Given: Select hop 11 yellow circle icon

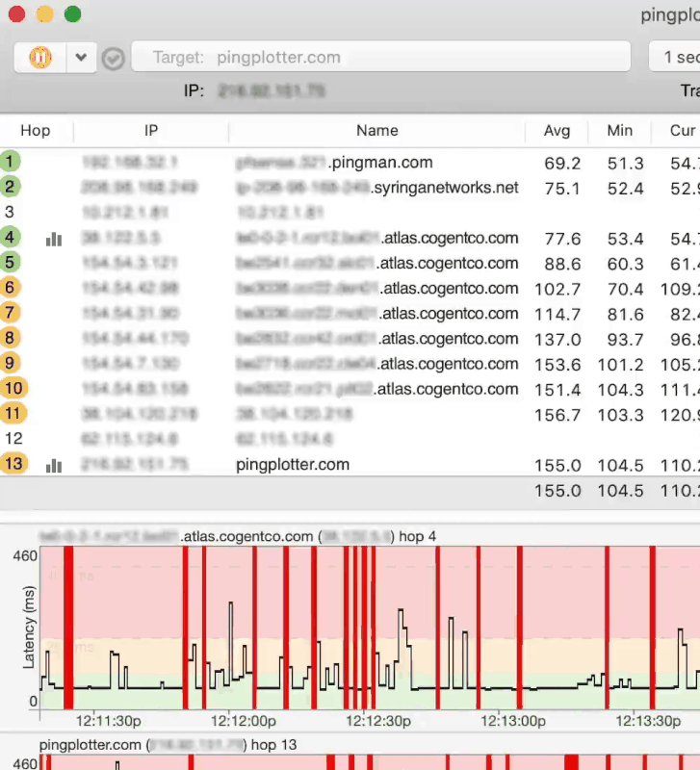Looking at the screenshot, I should [x=13, y=414].
